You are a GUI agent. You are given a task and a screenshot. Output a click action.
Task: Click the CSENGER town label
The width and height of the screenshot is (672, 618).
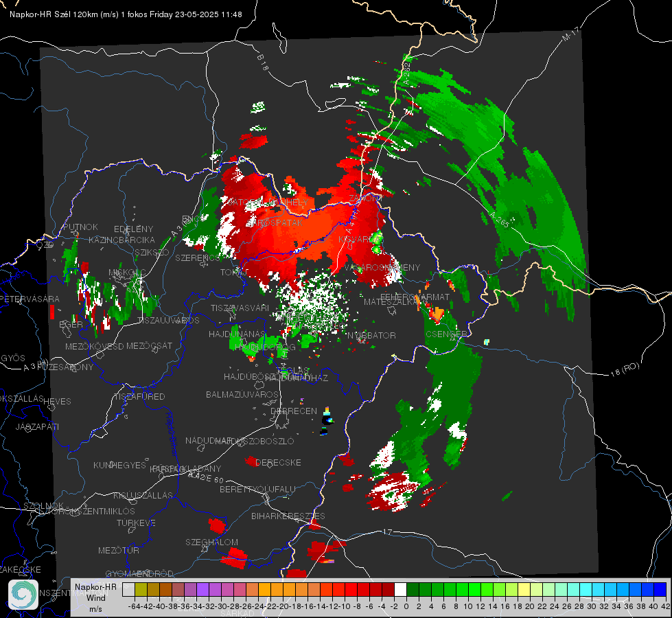(x=446, y=334)
